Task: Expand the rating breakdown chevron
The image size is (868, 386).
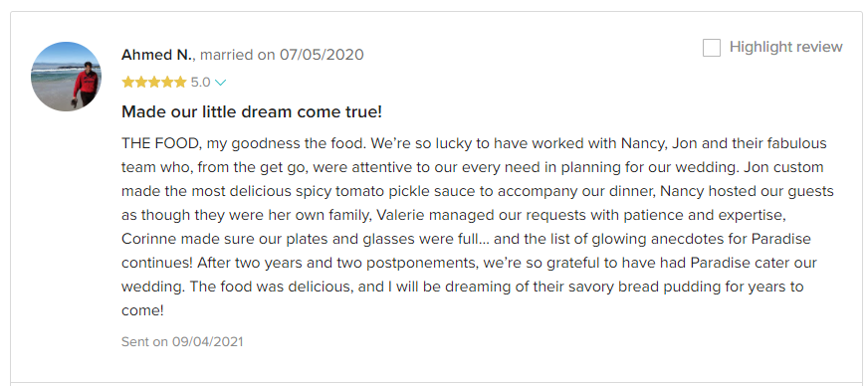Action: (220, 83)
